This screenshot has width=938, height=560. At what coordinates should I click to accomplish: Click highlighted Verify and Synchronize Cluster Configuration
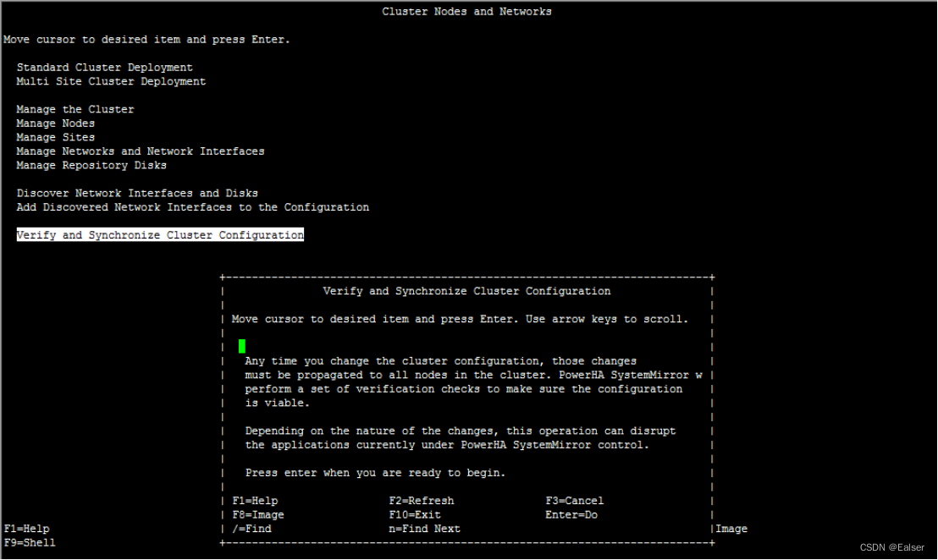[x=160, y=234]
